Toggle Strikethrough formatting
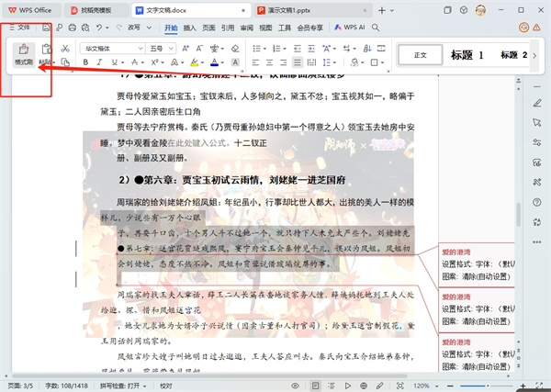Viewport: 551px width, 392px height. [x=135, y=62]
